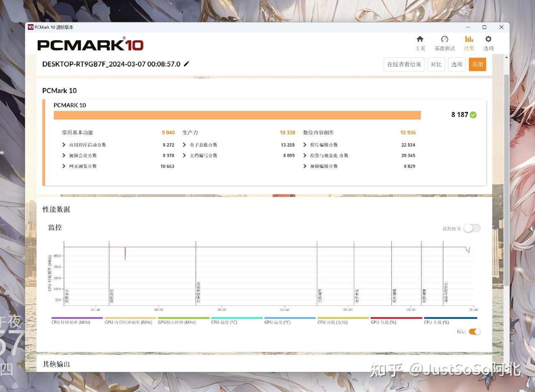Click the photo editing score 22 534
Image resolution: width=535 pixels, height=392 pixels.
[x=408, y=145]
